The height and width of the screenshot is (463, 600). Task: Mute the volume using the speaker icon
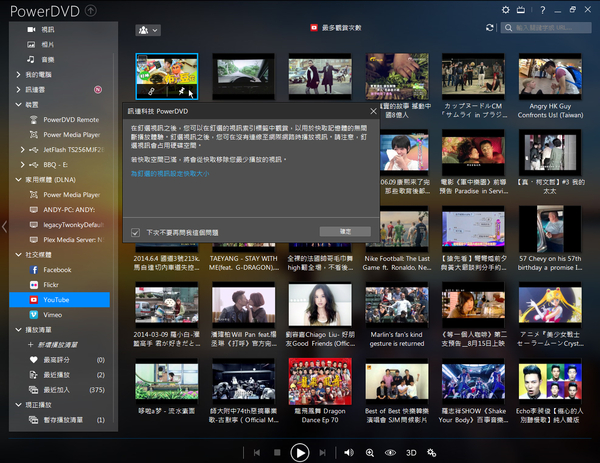pyautogui.click(x=349, y=452)
